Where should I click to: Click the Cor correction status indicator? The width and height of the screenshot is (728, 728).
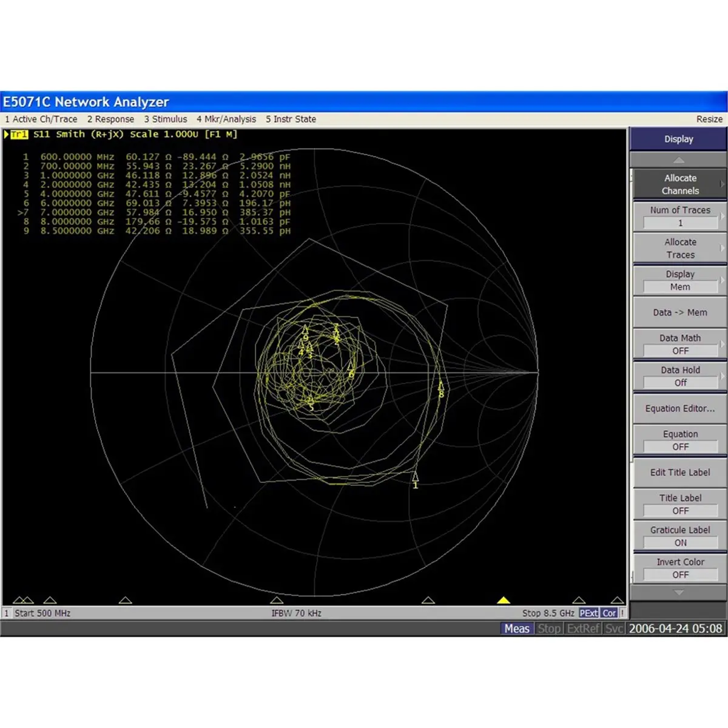609,613
